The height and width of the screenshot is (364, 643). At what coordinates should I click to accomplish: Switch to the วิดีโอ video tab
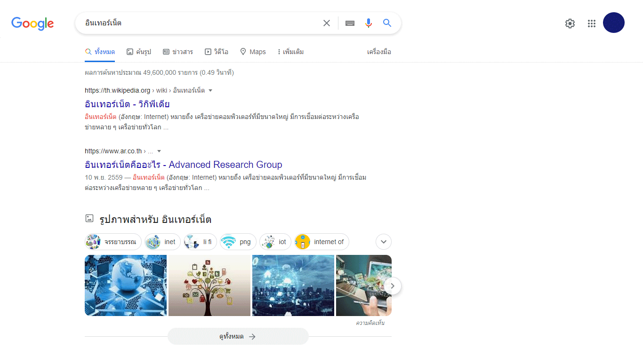click(217, 52)
